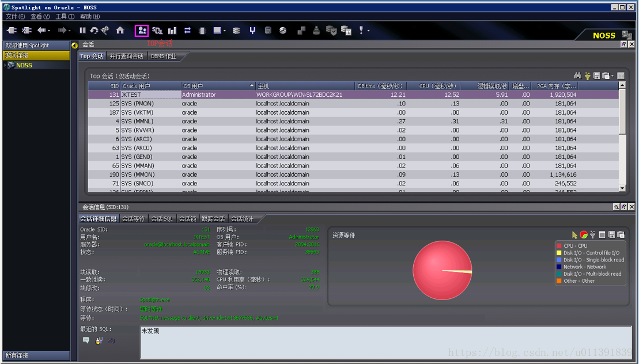Click the CPU - CPU legend color swatch
Viewport: 639px width, 364px height.
click(x=559, y=245)
